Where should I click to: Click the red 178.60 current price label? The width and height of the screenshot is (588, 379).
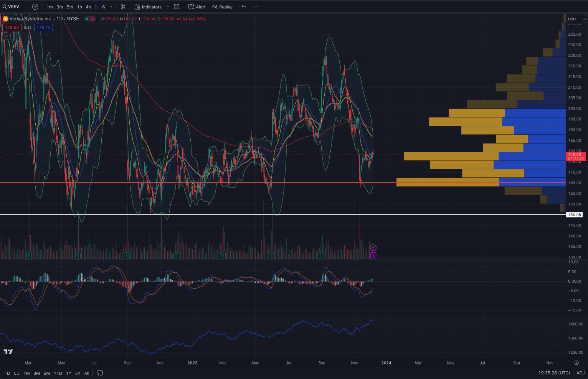coord(576,156)
